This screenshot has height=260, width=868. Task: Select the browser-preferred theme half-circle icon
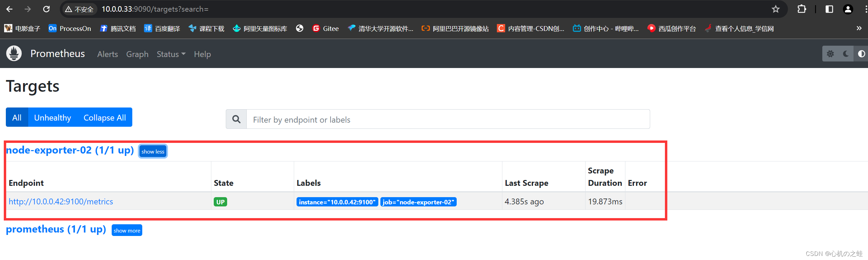tap(861, 54)
